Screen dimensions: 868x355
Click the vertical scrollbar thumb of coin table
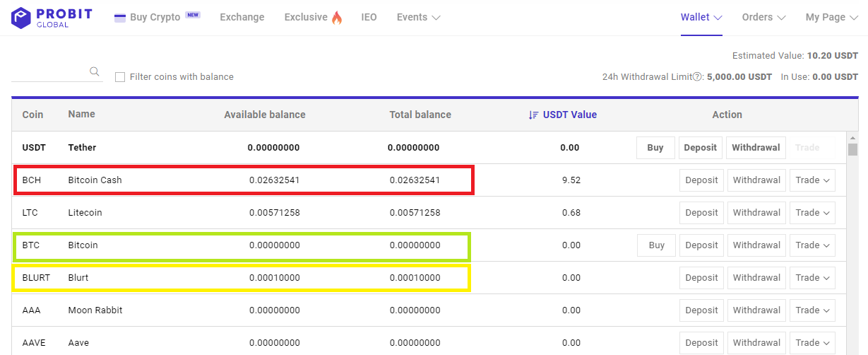pos(852,149)
